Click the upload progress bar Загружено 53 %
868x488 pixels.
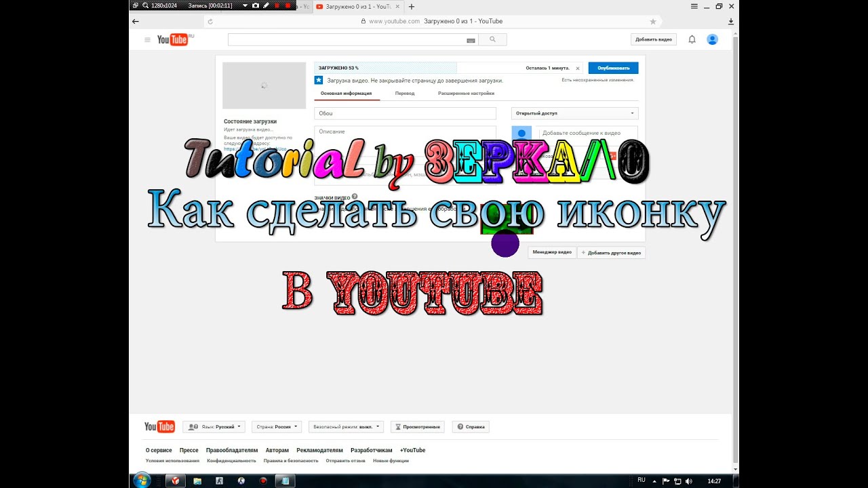point(448,68)
